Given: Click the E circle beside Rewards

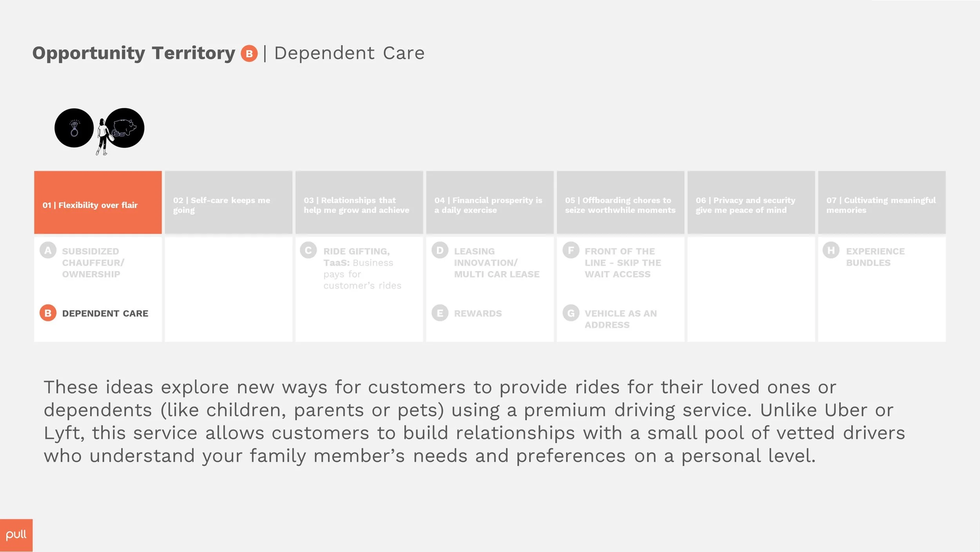Looking at the screenshot, I should (440, 313).
